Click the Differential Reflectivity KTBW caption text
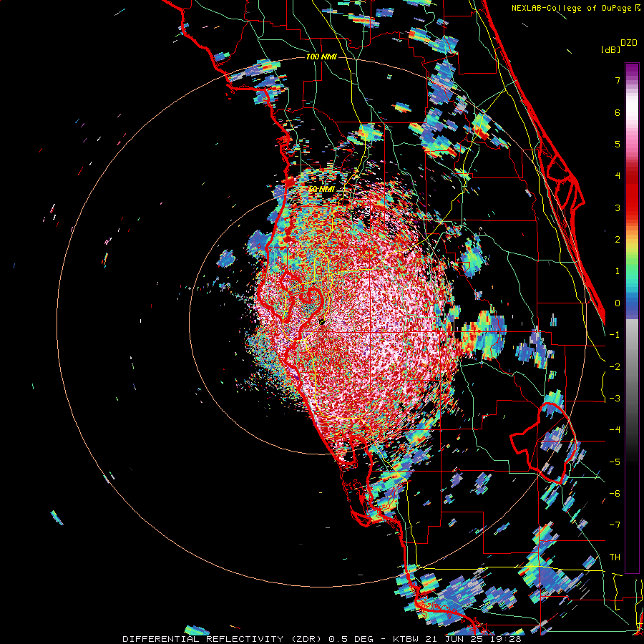644x644 pixels. click(x=321, y=639)
